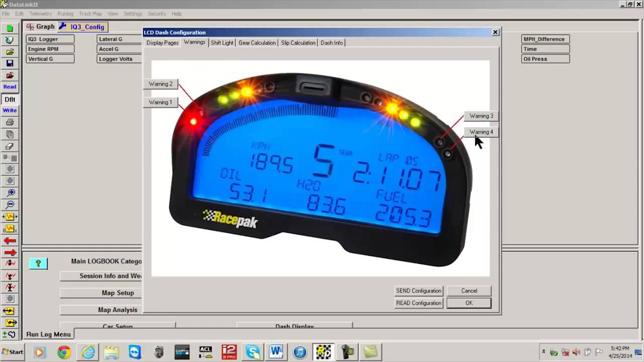The width and height of the screenshot is (644, 362).
Task: Open Skype from the taskbar
Action: coord(253,352)
